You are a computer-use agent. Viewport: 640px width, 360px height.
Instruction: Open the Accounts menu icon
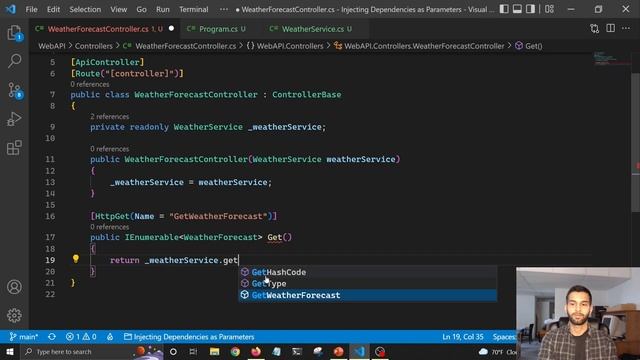[x=14, y=287]
